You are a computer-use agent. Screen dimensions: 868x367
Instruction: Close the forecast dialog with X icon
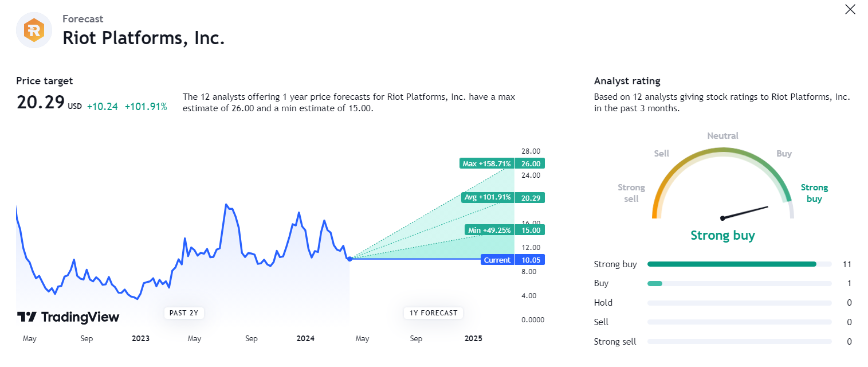click(x=850, y=9)
